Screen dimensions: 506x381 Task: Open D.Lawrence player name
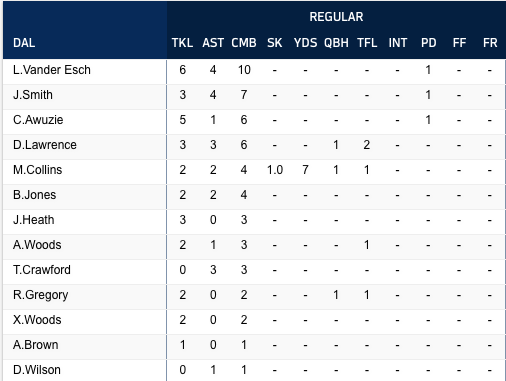pyautogui.click(x=45, y=145)
